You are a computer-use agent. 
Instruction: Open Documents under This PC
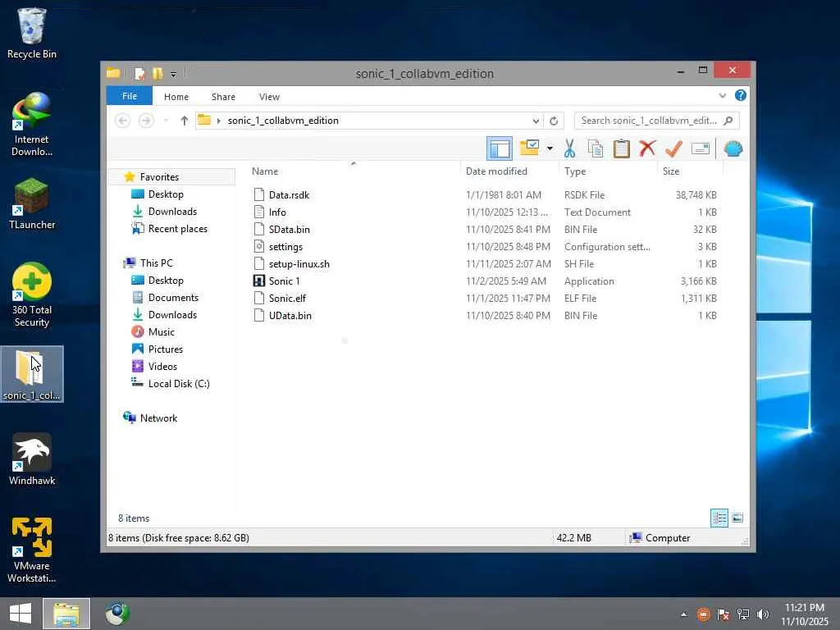[x=173, y=297]
